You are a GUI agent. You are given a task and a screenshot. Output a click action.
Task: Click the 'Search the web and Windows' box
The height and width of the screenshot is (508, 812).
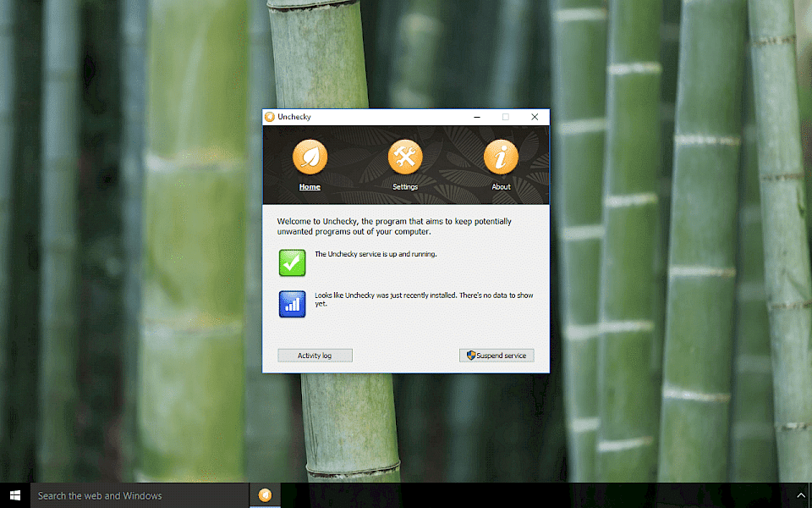140,495
